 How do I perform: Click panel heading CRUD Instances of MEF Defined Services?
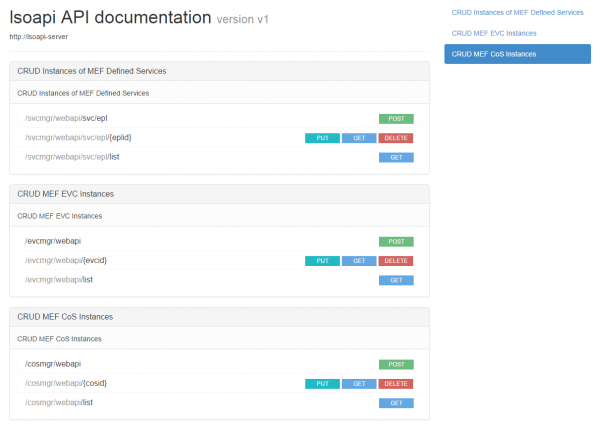point(92,71)
